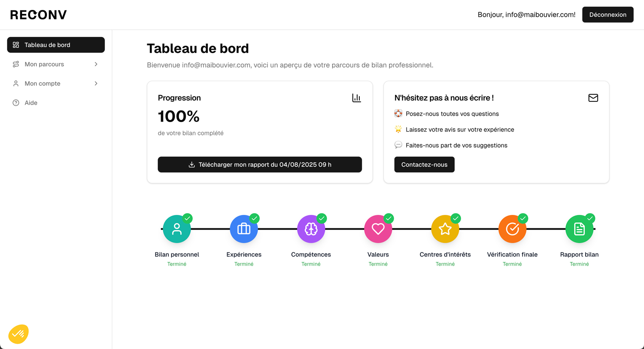Image resolution: width=644 pixels, height=349 pixels.
Task: Click the Contactez-nous button
Action: coord(424,165)
